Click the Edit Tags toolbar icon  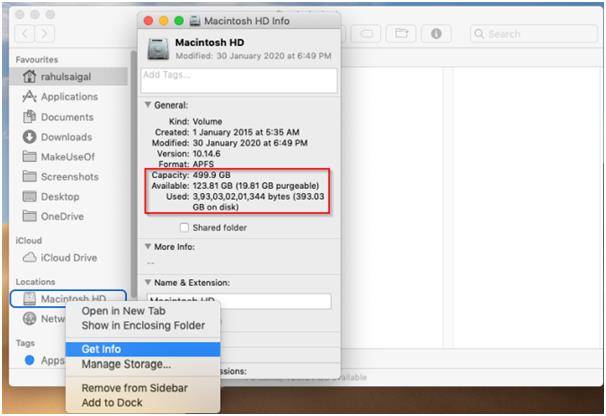(366, 34)
